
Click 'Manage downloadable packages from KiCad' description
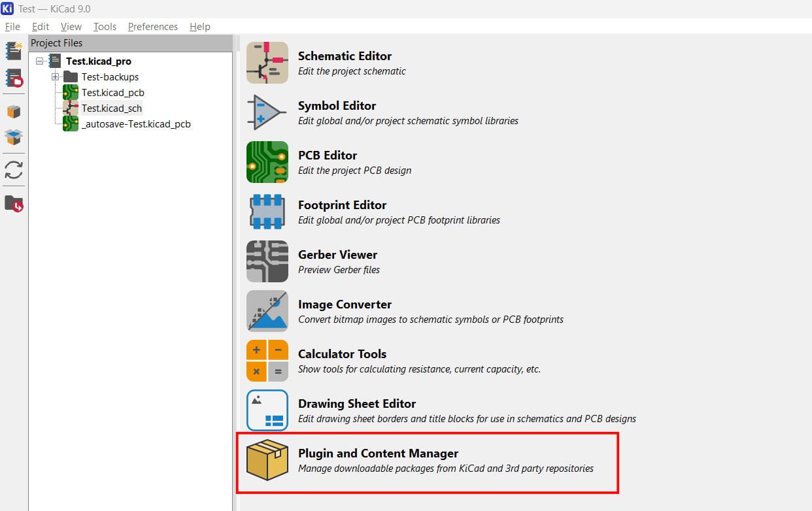[x=446, y=469]
